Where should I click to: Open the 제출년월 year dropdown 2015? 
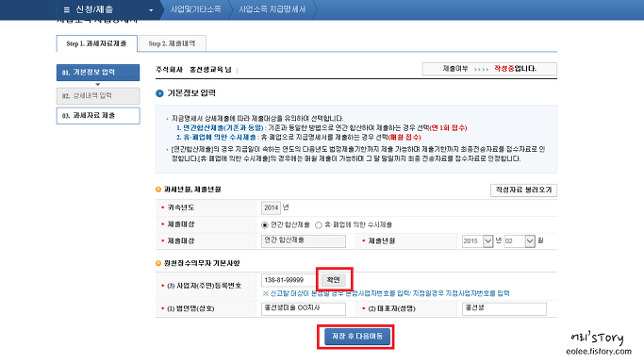477,241
